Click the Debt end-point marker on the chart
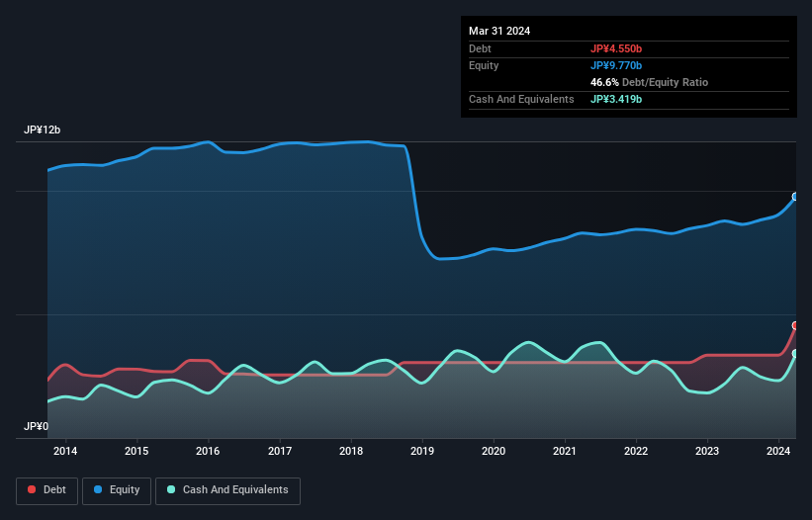 [x=796, y=325]
